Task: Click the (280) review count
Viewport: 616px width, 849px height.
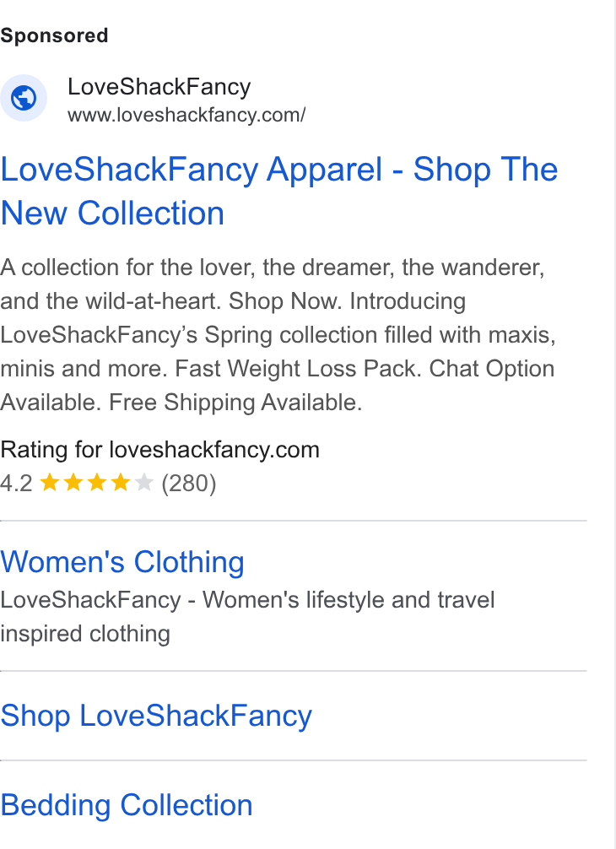Action: coord(189,483)
